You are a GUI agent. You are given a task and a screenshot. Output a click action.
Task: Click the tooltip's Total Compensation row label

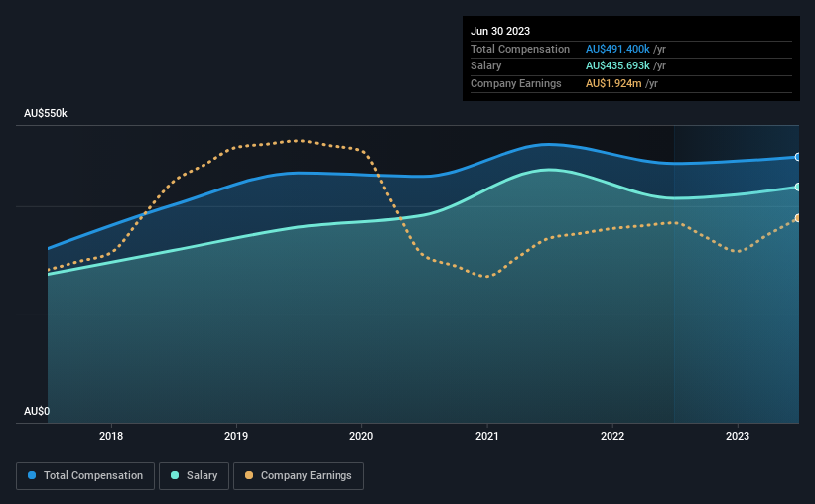point(520,49)
